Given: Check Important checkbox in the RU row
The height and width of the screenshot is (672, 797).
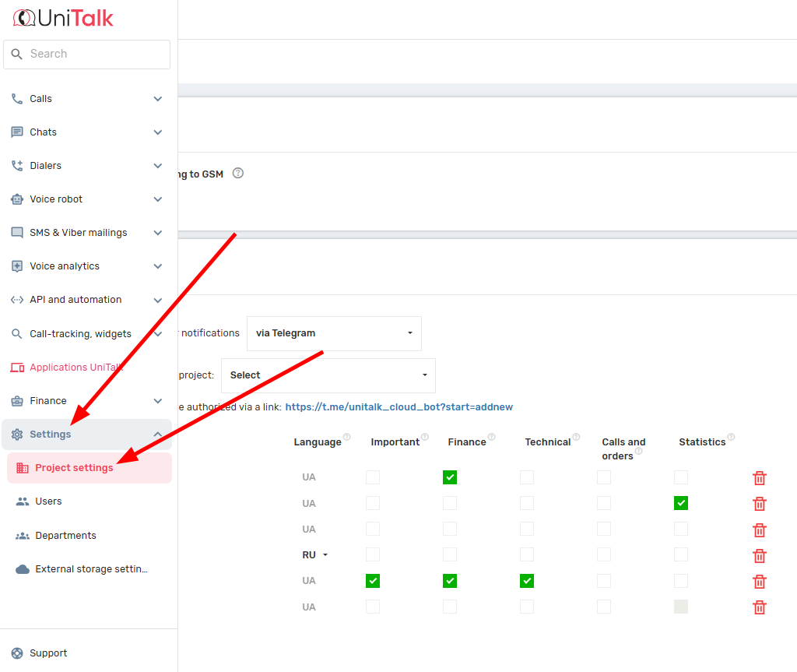Looking at the screenshot, I should pos(373,554).
